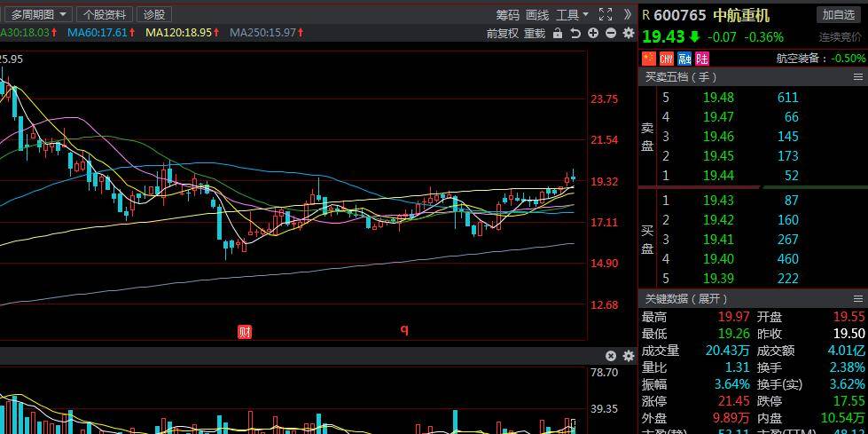The image size is (868, 434).
Task: Open the 买卖五档 panel menu icon
Action: (x=858, y=77)
